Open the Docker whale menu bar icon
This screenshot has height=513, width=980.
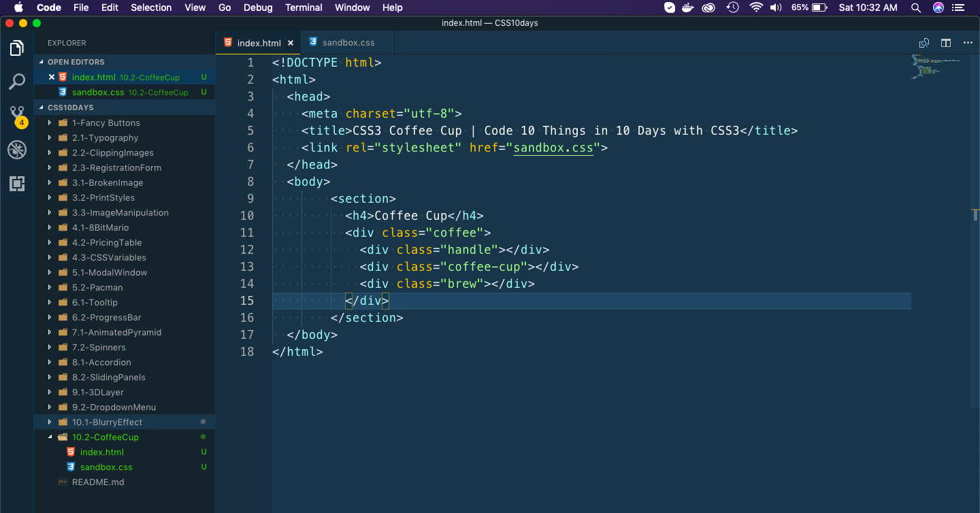click(689, 7)
